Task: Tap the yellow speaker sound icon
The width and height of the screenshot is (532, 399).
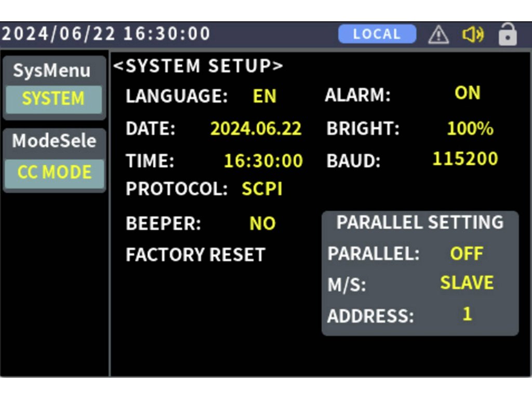Action: (x=473, y=35)
